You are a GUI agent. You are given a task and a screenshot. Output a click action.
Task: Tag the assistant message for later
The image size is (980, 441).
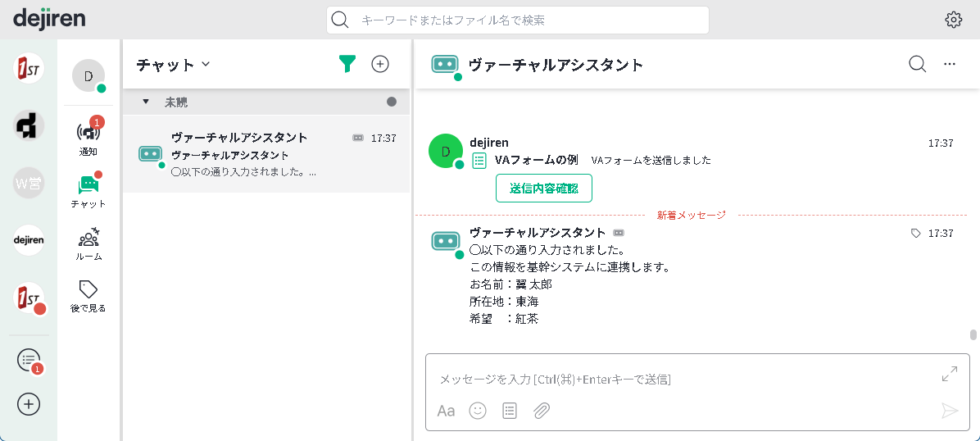(916, 234)
